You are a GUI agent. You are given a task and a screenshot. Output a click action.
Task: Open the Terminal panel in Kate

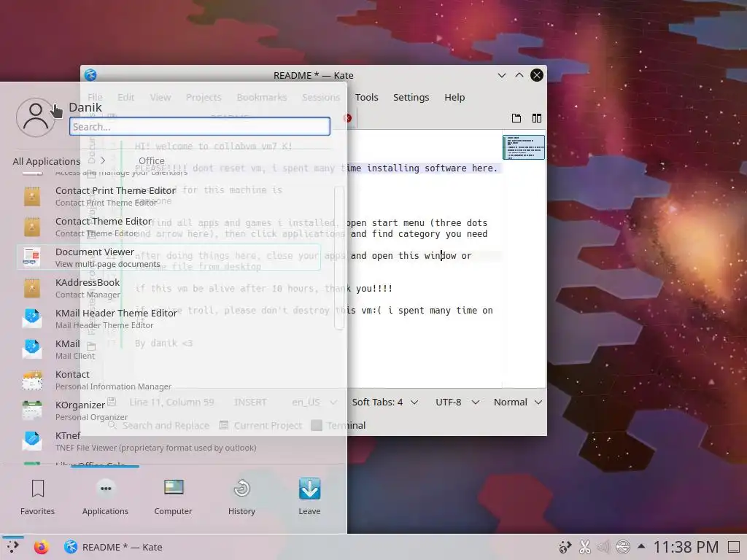338,425
